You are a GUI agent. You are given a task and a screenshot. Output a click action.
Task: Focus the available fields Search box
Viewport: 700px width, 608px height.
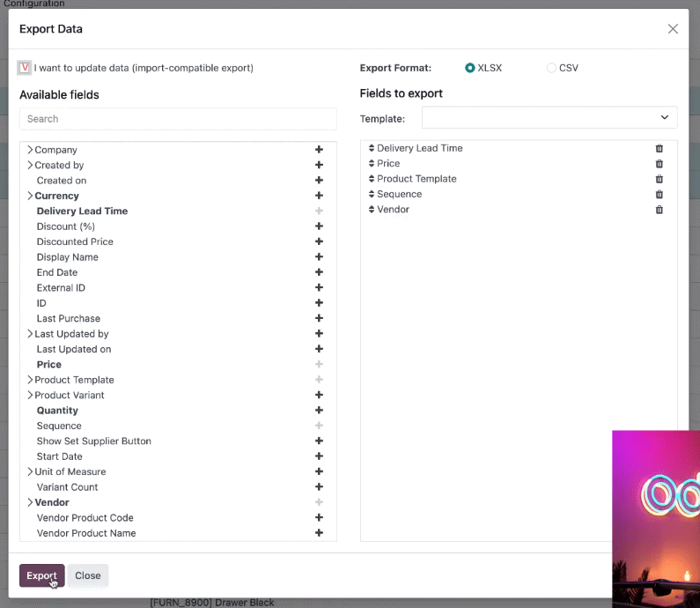coord(178,119)
